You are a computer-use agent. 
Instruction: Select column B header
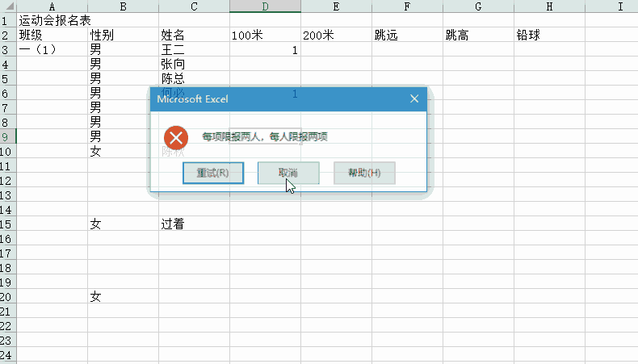(x=123, y=6)
